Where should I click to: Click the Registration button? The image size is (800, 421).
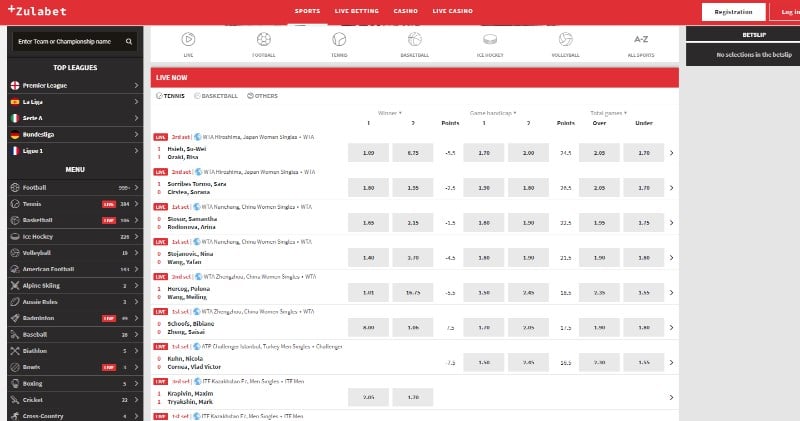[733, 12]
